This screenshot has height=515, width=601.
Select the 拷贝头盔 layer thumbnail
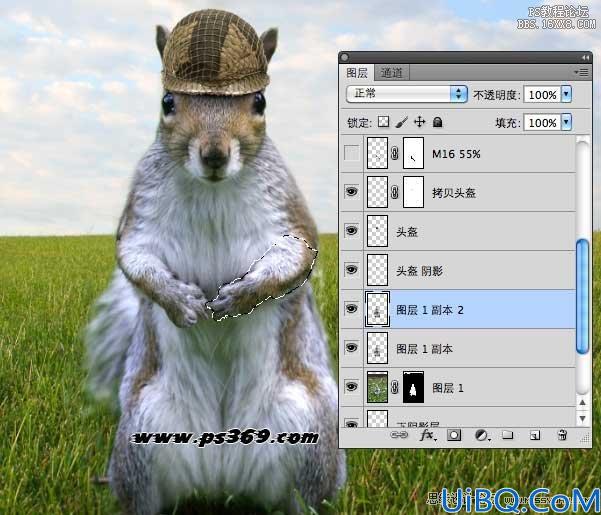(x=377, y=192)
